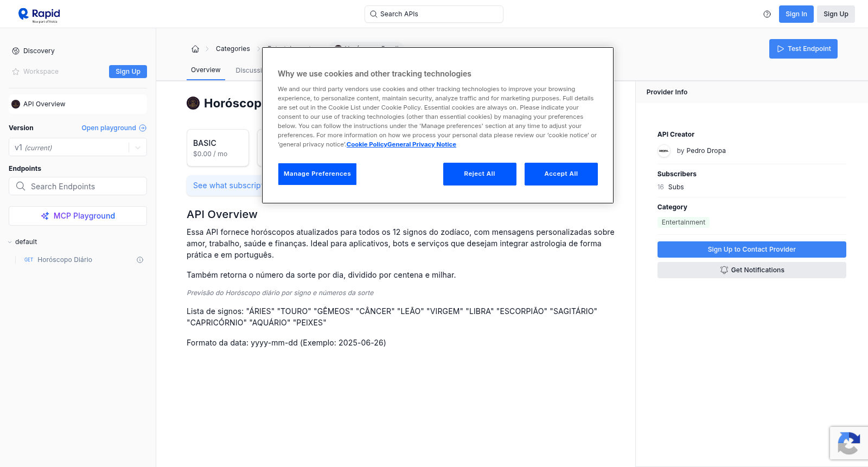Image resolution: width=868 pixels, height=467 pixels.
Task: Click Reject All cookies button
Action: click(x=480, y=174)
